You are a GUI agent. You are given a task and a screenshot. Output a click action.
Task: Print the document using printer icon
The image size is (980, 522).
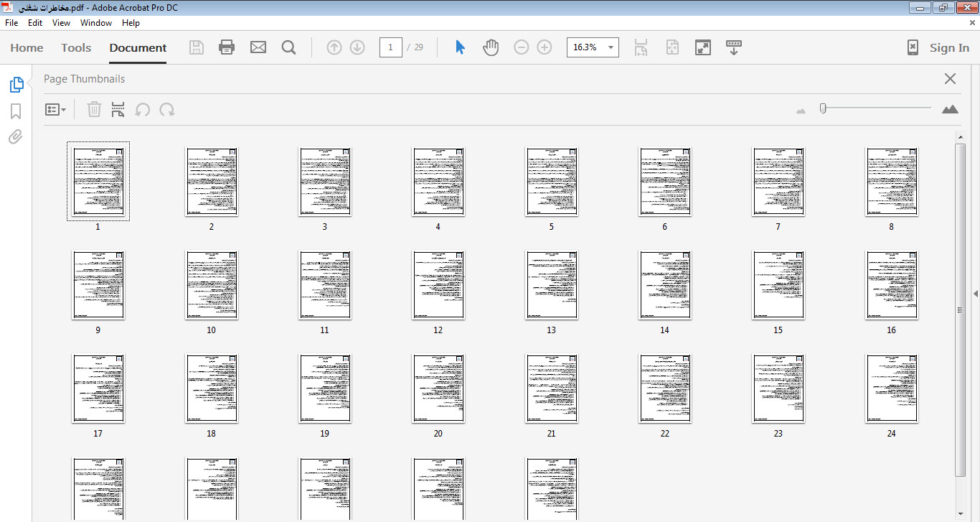coord(227,47)
